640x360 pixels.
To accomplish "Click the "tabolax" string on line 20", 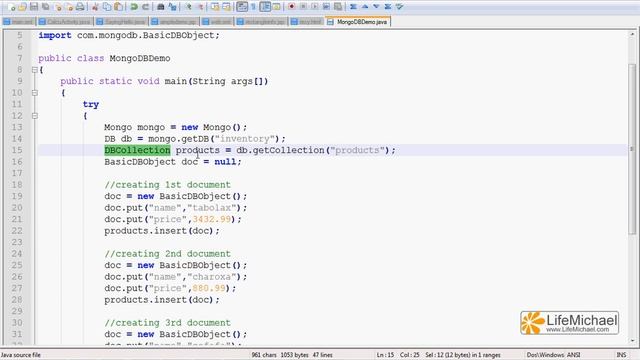I will tap(211, 208).
